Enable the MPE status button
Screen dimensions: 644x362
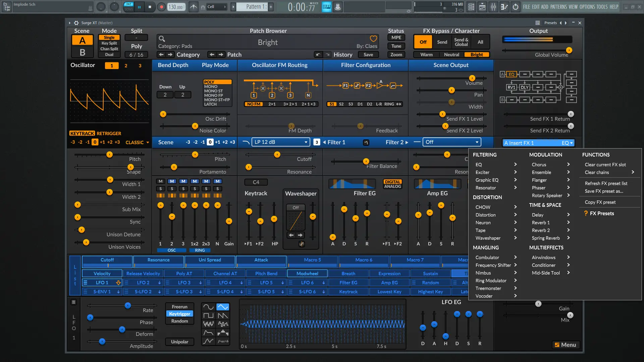click(396, 38)
